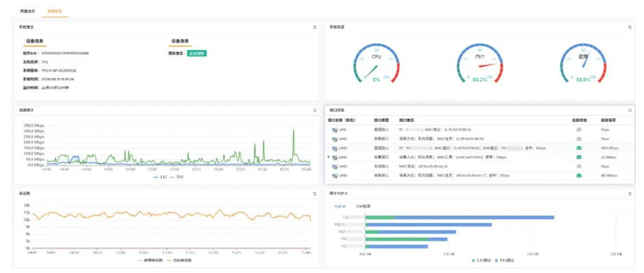Viewport: 644px width, 273px height.
Task: Click the LAN6 interface name
Action: [x=343, y=175]
